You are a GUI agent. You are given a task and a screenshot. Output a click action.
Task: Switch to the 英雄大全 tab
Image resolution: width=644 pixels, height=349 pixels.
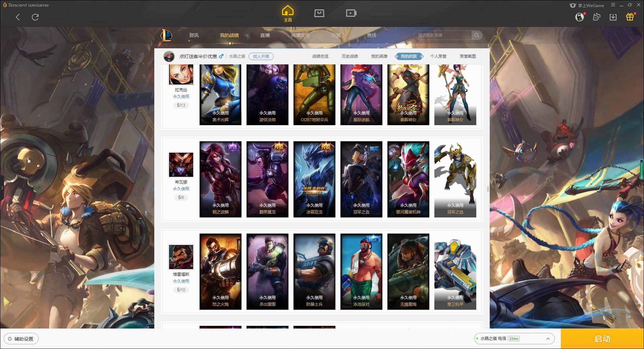click(301, 35)
